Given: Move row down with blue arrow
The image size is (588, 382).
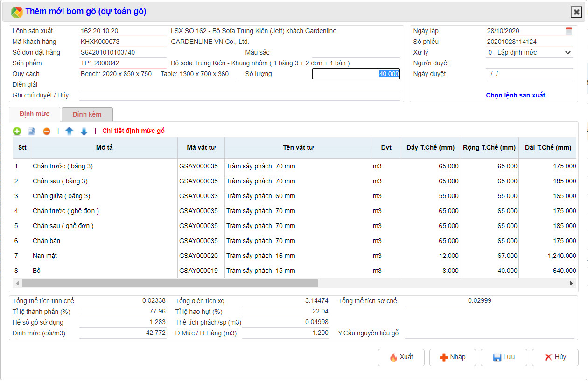Looking at the screenshot, I should point(84,132).
